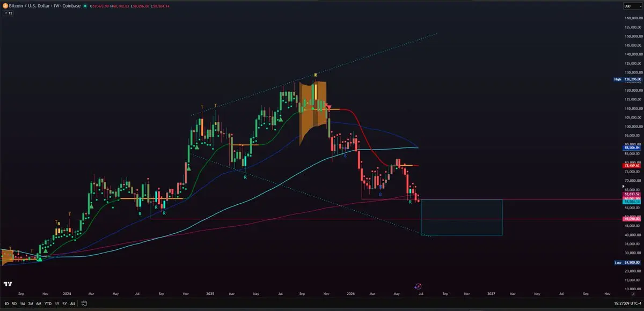644x311 pixels.
Task: Click the 2027 label on the time axis
Action: point(492,294)
